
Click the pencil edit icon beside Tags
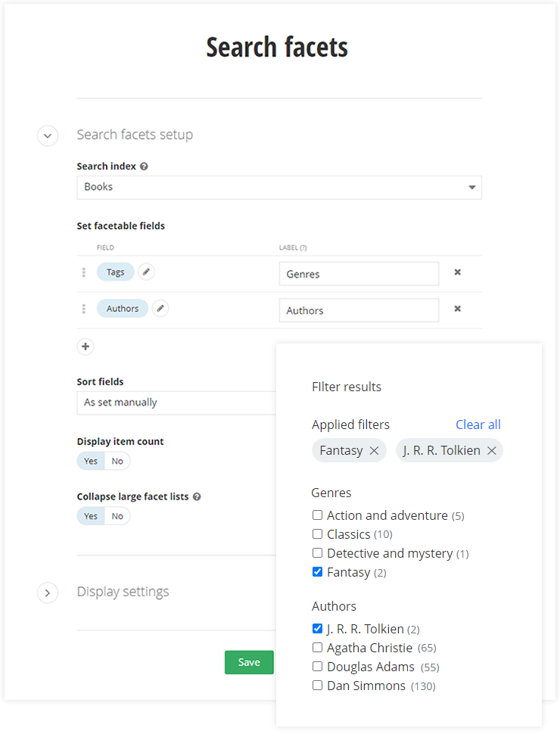point(146,272)
